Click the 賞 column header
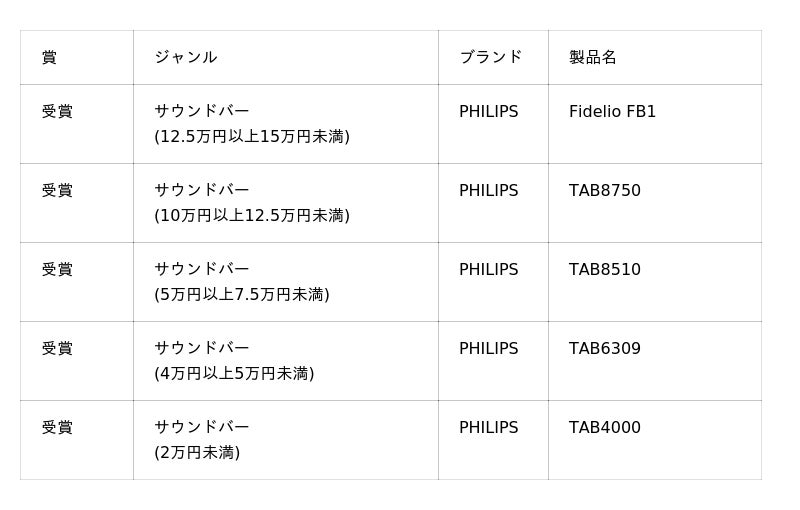 pos(49,57)
